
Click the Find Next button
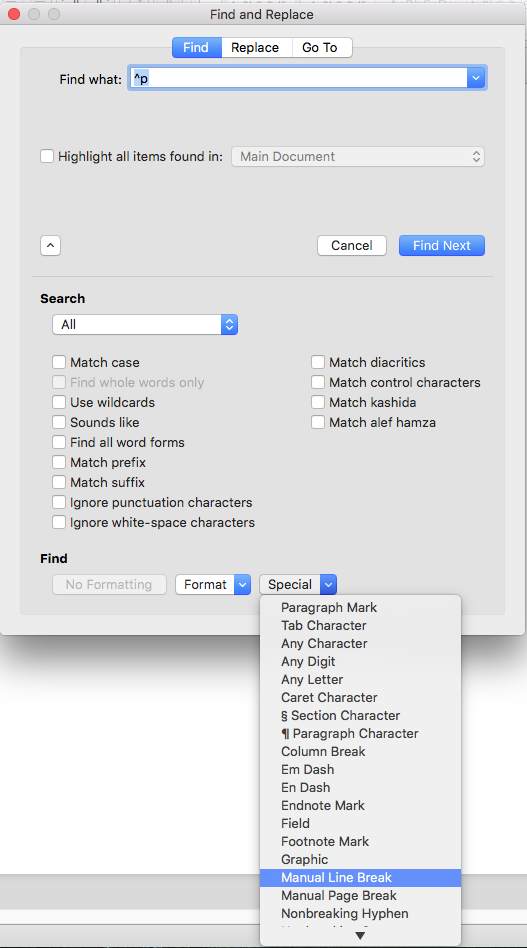(x=442, y=245)
